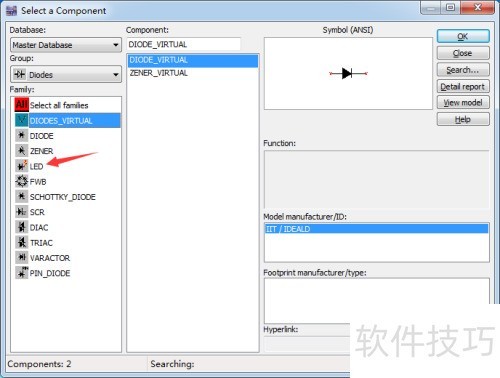Viewport: 500px width, 378px height.
Task: Select the LED family label
Action: [x=36, y=166]
